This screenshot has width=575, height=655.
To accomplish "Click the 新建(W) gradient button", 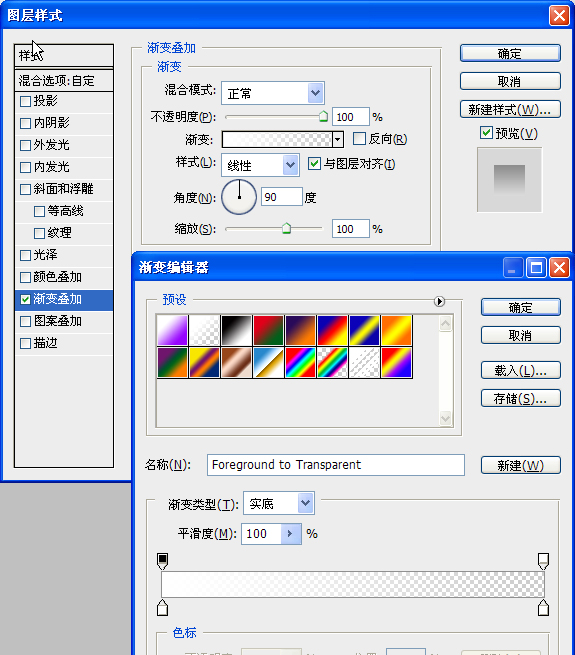I will tap(521, 465).
